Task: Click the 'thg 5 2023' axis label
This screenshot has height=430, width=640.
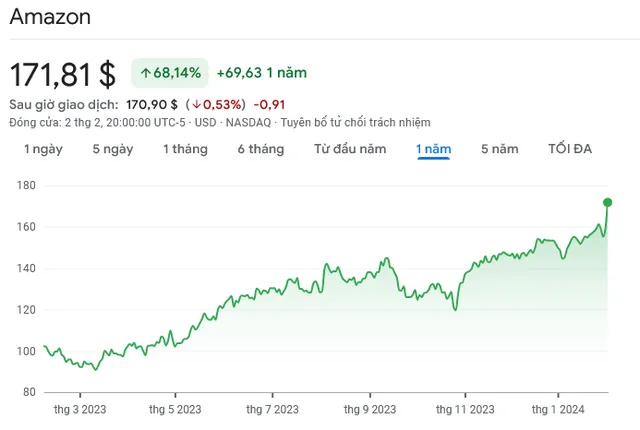Action: tap(175, 409)
